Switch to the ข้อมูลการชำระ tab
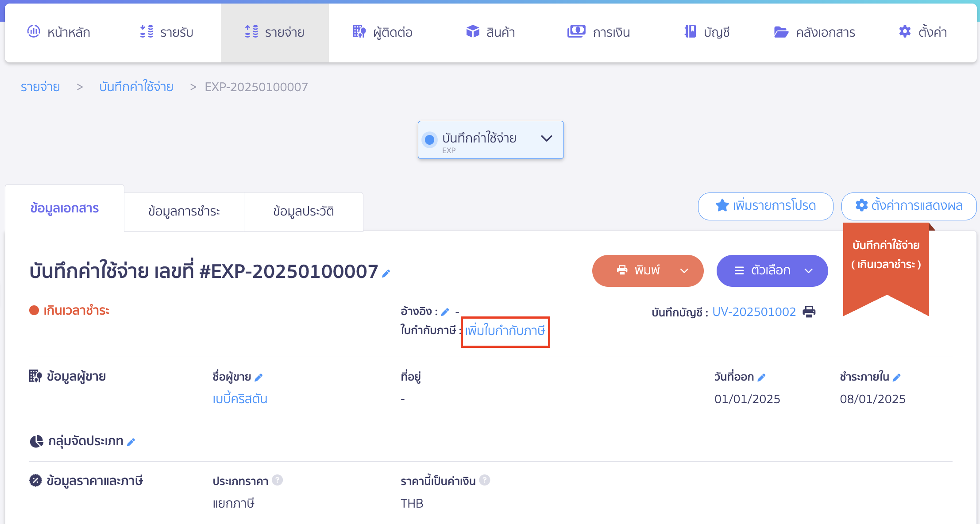The width and height of the screenshot is (980, 524). coord(184,211)
